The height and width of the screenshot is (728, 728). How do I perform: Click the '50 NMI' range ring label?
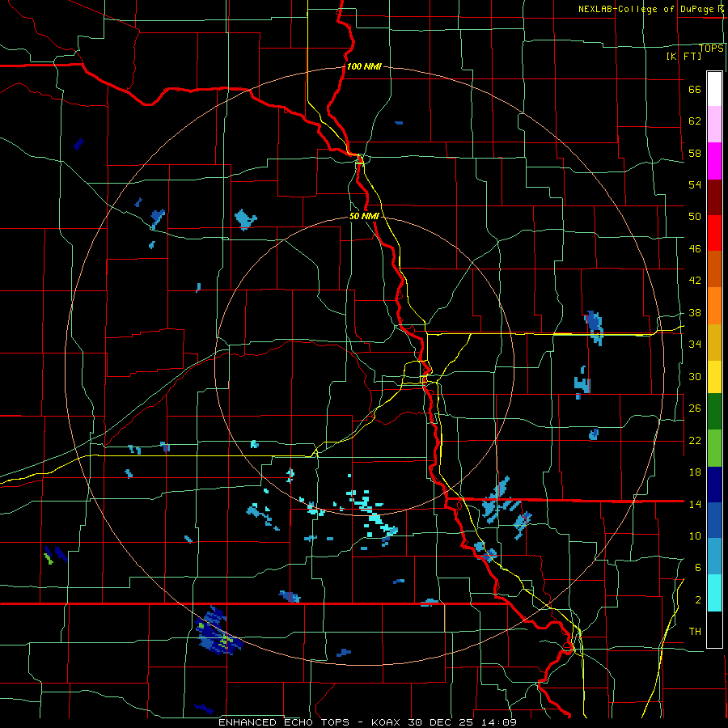click(x=364, y=216)
